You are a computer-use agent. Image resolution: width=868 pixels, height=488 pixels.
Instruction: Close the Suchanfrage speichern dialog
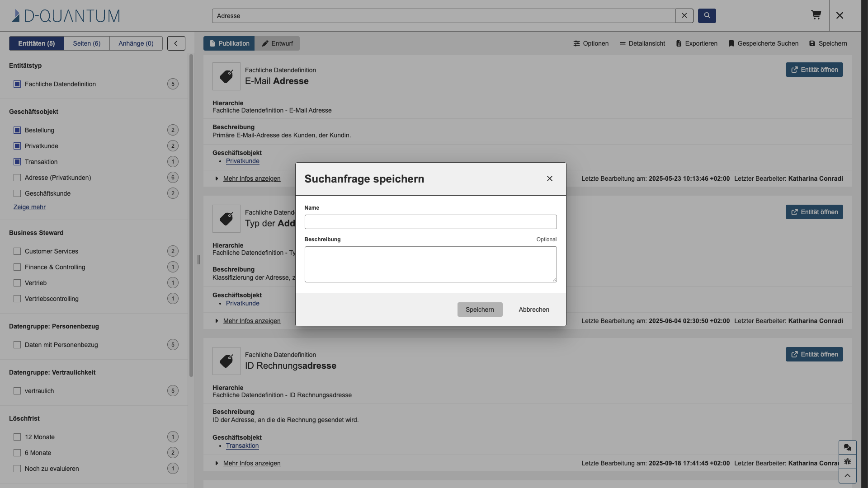click(x=550, y=179)
